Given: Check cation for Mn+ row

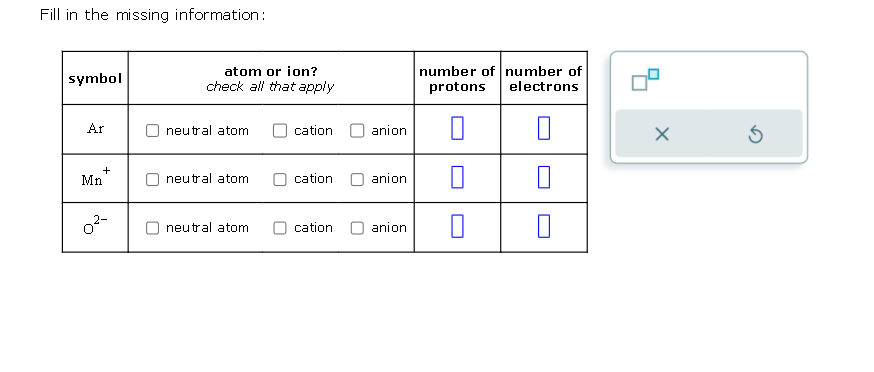Looking at the screenshot, I should click(280, 179).
